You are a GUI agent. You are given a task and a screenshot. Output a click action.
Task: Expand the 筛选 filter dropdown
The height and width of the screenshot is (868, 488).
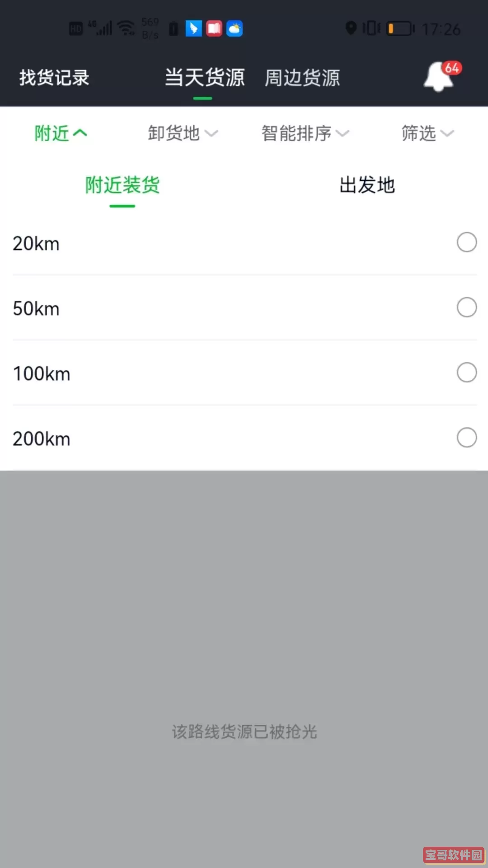[427, 133]
